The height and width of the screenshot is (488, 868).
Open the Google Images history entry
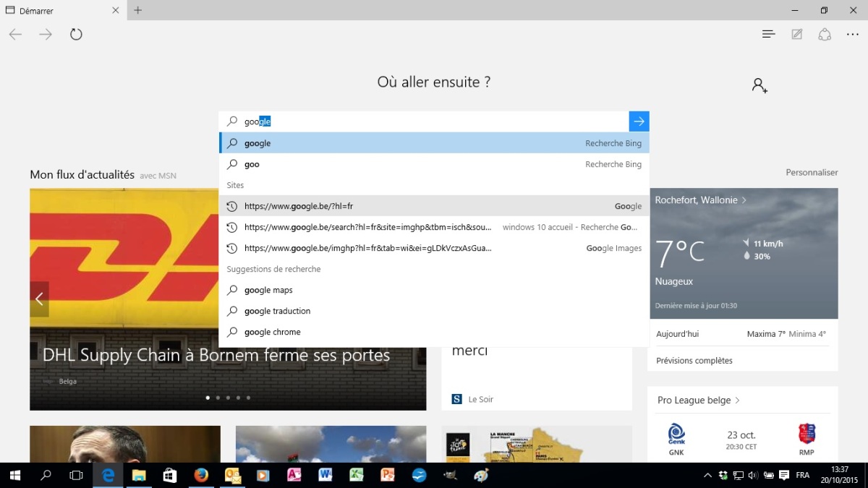click(434, 248)
